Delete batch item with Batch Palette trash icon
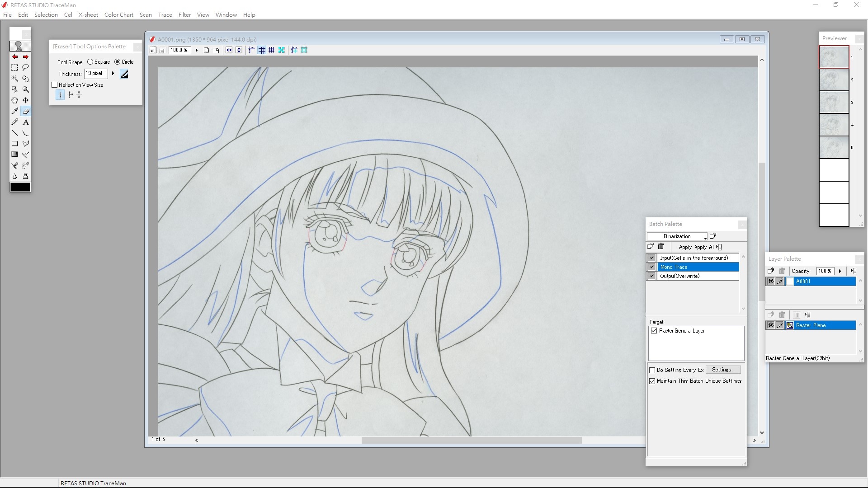 661,247
